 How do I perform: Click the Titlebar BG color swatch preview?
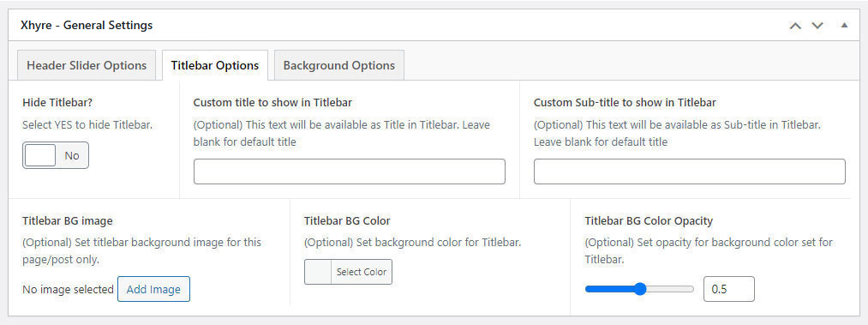coord(318,272)
